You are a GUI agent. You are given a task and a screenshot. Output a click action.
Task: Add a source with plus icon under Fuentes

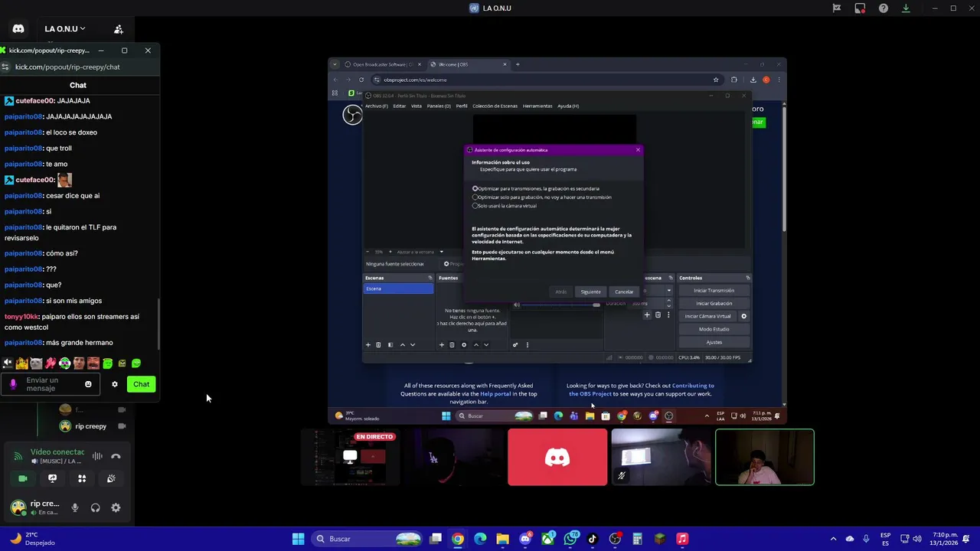[x=441, y=345]
